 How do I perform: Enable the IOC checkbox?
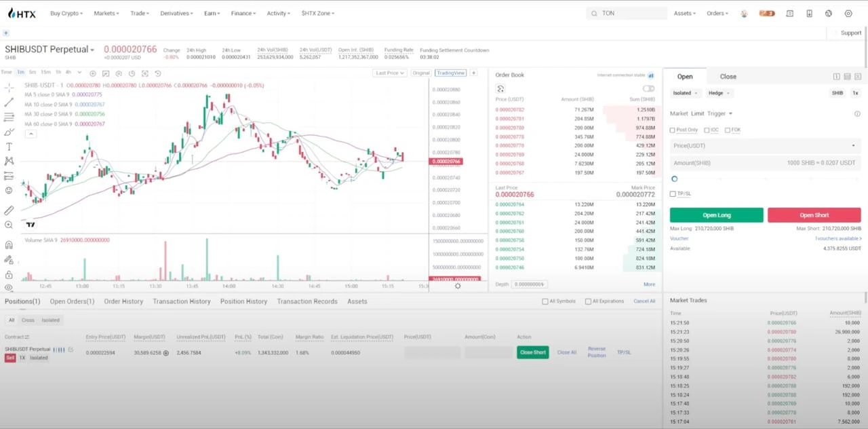click(x=707, y=130)
